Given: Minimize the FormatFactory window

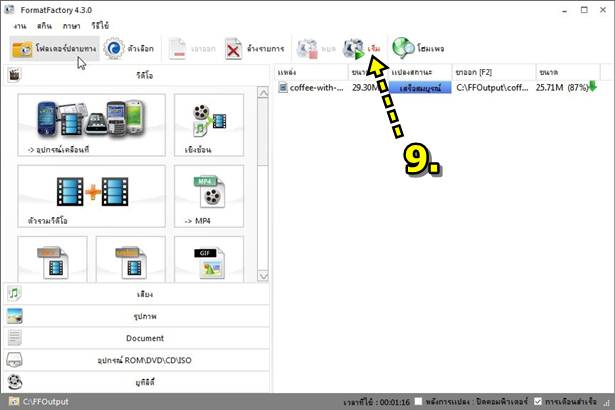Looking at the screenshot, I should (x=564, y=10).
